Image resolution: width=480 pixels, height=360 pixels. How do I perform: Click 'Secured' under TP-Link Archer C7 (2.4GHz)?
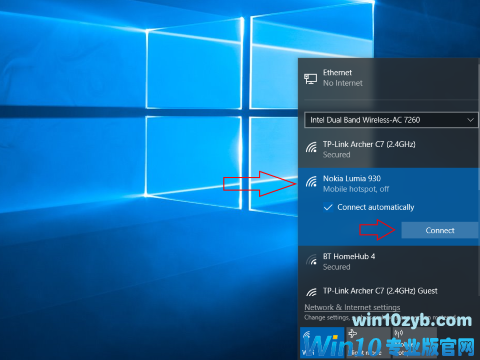(x=336, y=155)
